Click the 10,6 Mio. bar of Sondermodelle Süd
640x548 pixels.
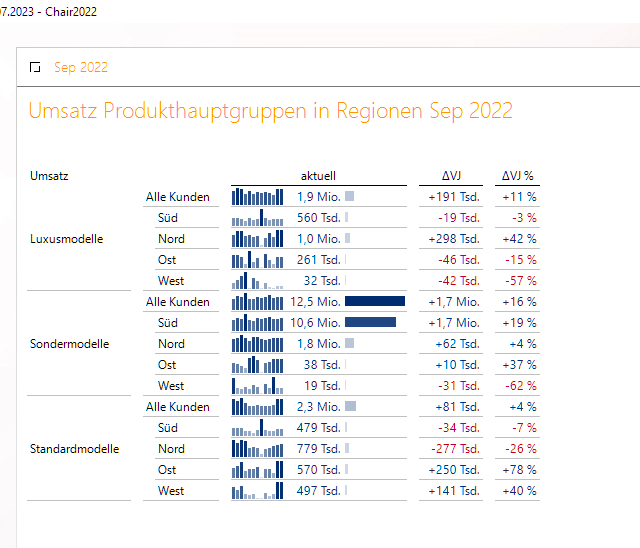(370, 323)
